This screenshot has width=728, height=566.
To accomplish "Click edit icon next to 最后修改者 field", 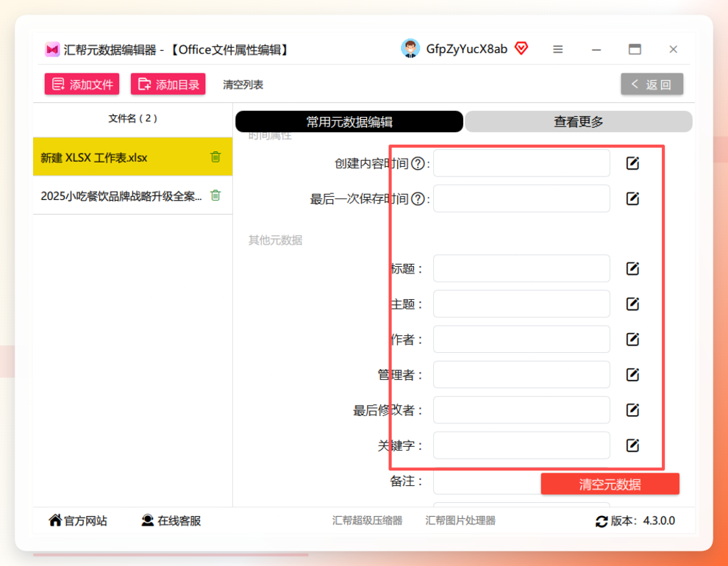I will coord(632,410).
